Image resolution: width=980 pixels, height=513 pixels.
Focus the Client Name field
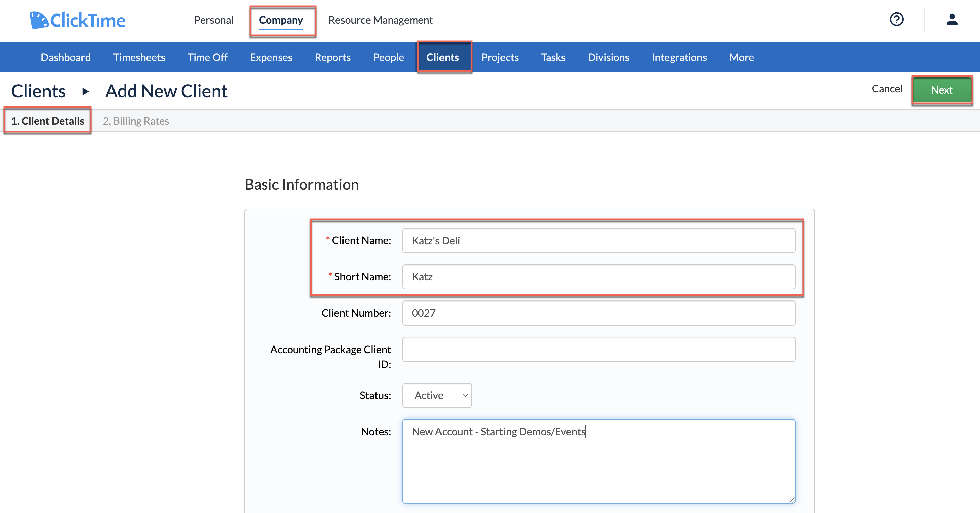599,241
